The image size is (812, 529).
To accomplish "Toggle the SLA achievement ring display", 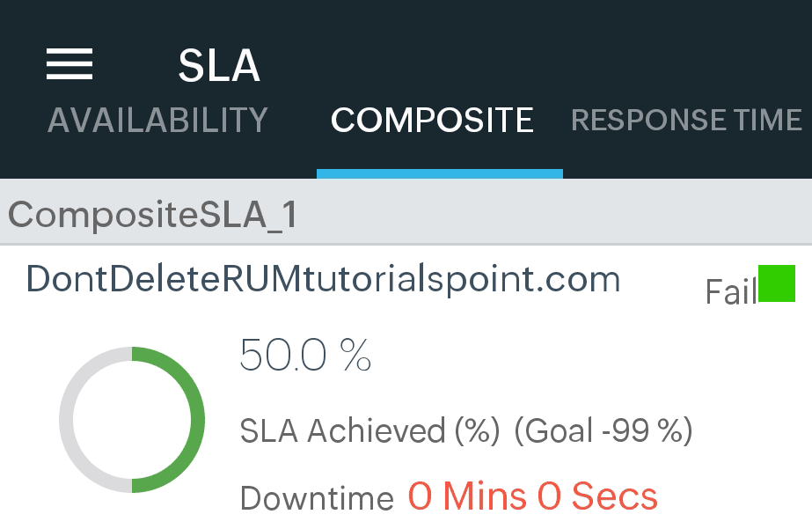I will pos(130,419).
